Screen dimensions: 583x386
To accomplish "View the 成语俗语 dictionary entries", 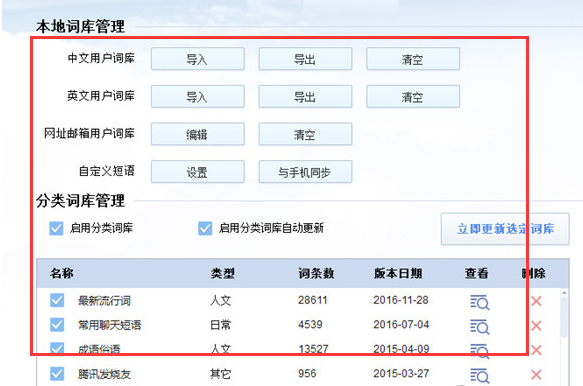I will [480, 351].
